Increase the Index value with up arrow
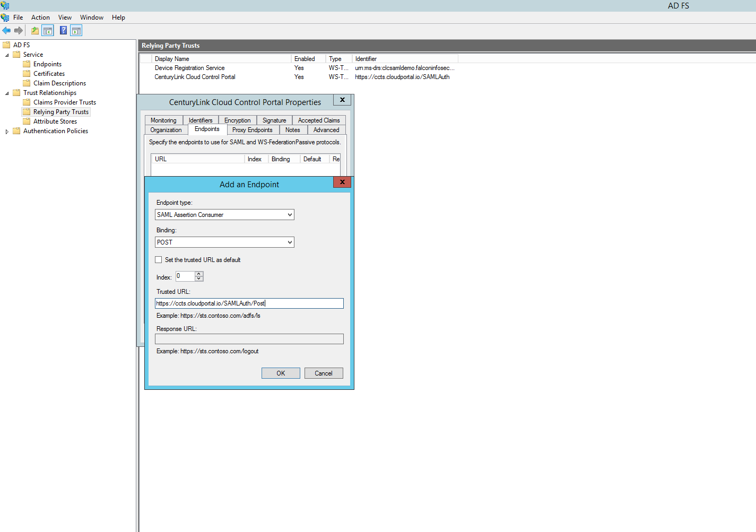756x532 pixels. coord(199,274)
